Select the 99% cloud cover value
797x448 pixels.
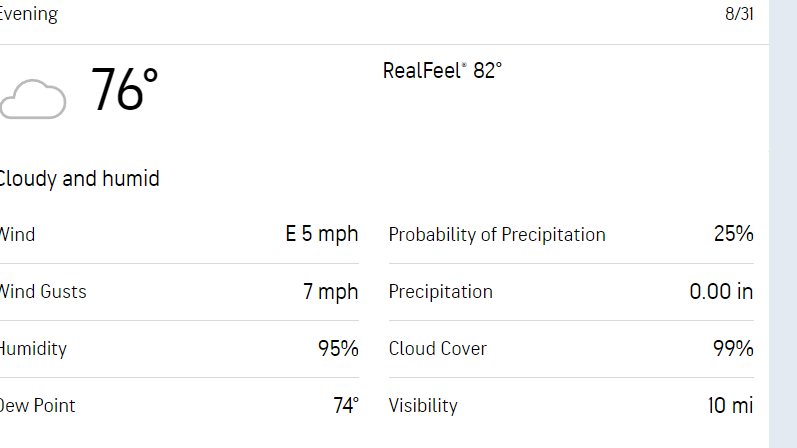[x=733, y=349]
